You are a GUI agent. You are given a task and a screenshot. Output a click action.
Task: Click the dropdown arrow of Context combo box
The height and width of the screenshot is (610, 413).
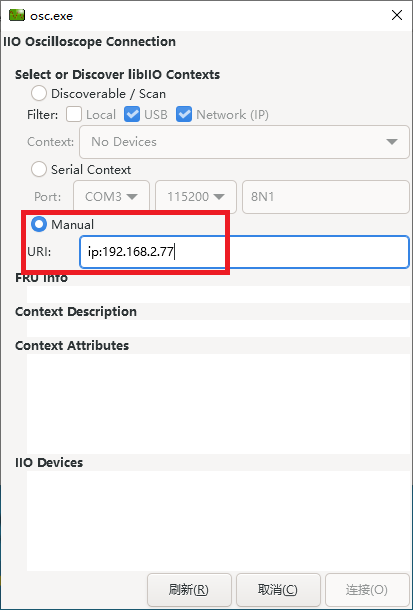tap(392, 142)
